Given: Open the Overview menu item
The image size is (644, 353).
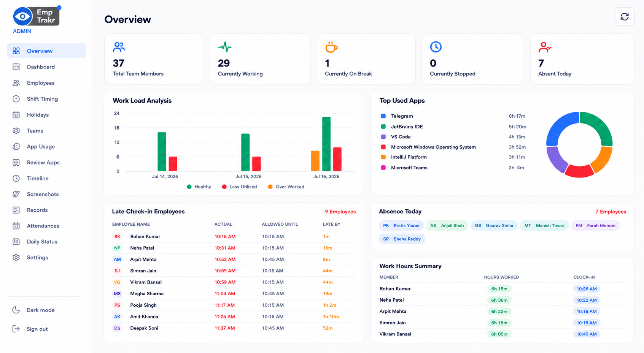Looking at the screenshot, I should coord(46,51).
